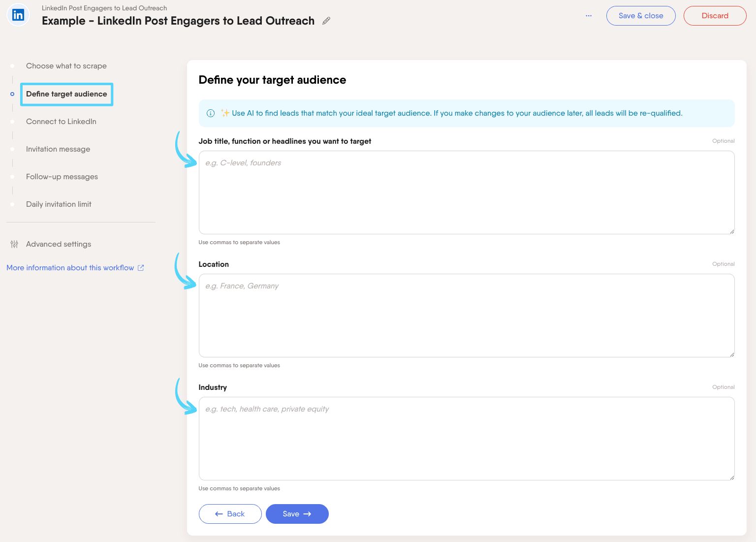Focus the Job title targeting text field
This screenshot has width=756, height=542.
point(467,192)
